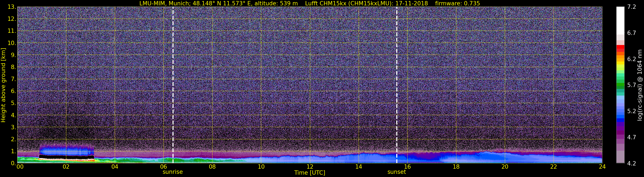The image size is (644, 177).
Task: Click the x-axis tick label '02'
Action: coord(66,167)
